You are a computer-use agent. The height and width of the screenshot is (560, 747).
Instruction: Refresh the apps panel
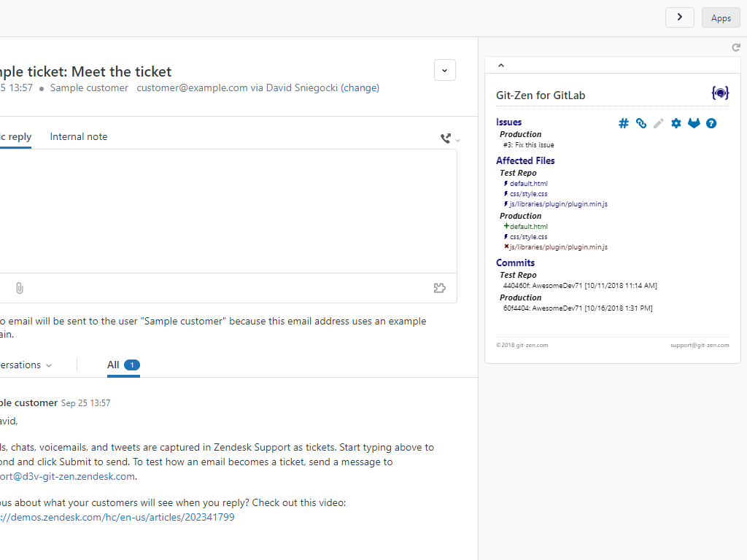[736, 47]
